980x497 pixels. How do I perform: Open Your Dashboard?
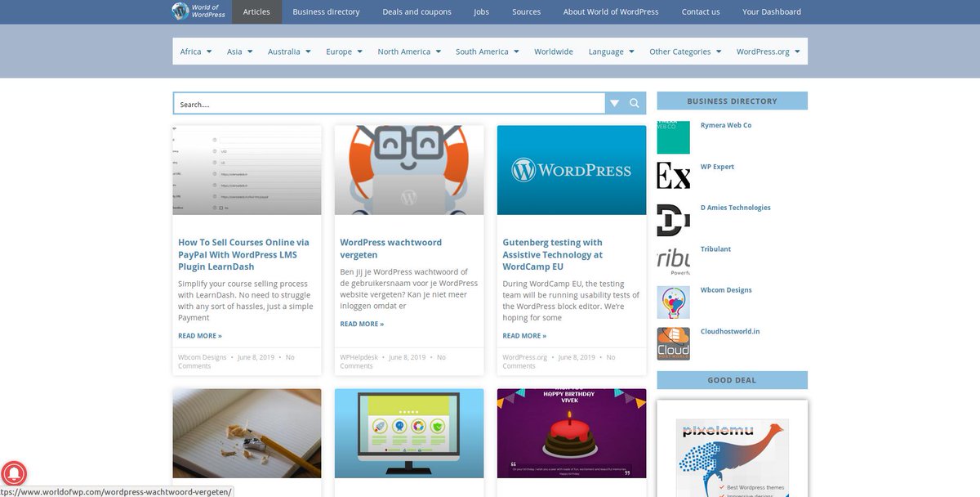click(x=772, y=11)
